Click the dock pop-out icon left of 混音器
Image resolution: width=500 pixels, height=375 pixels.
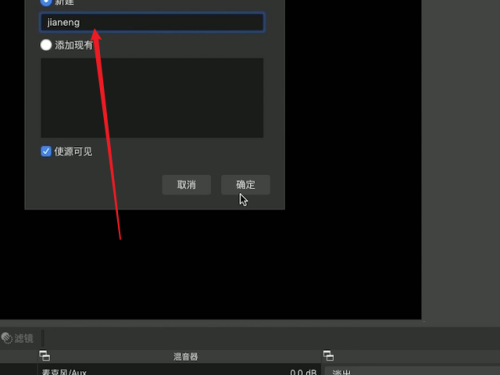point(45,356)
